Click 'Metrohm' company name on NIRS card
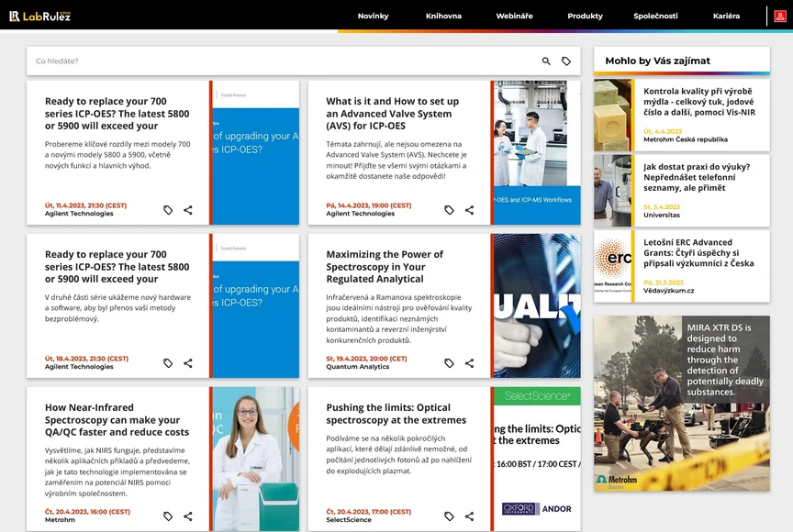The image size is (793, 532). [60, 520]
